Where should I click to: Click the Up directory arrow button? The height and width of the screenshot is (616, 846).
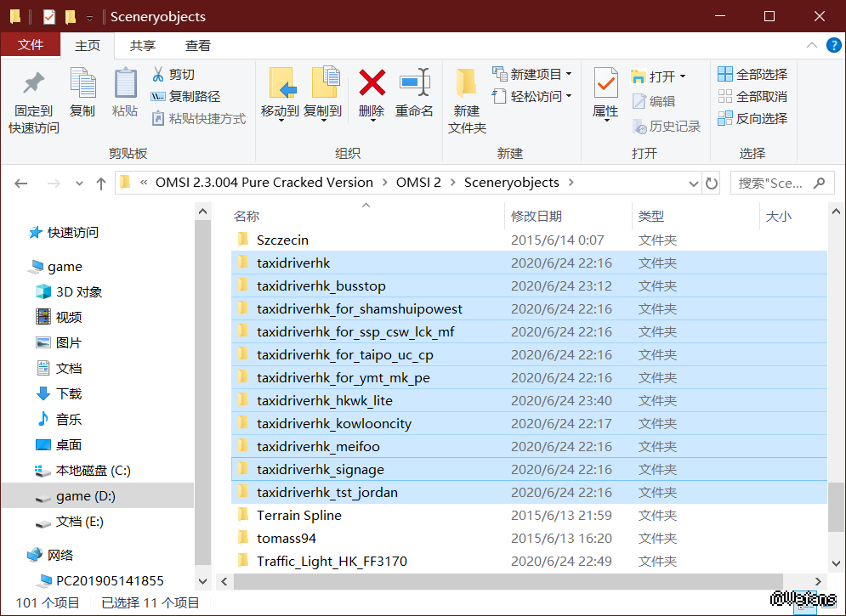(x=101, y=183)
